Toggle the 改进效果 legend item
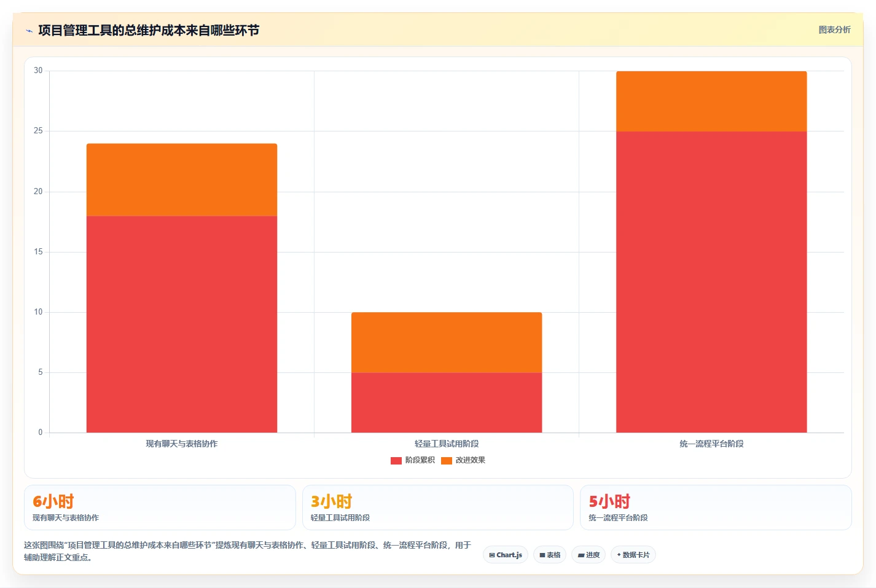The height and width of the screenshot is (588, 876). coord(463,460)
